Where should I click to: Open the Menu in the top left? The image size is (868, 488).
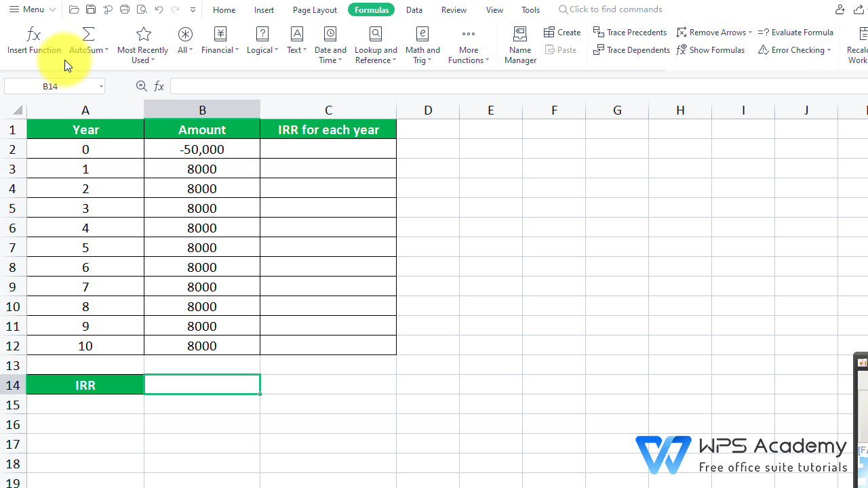[x=27, y=9]
